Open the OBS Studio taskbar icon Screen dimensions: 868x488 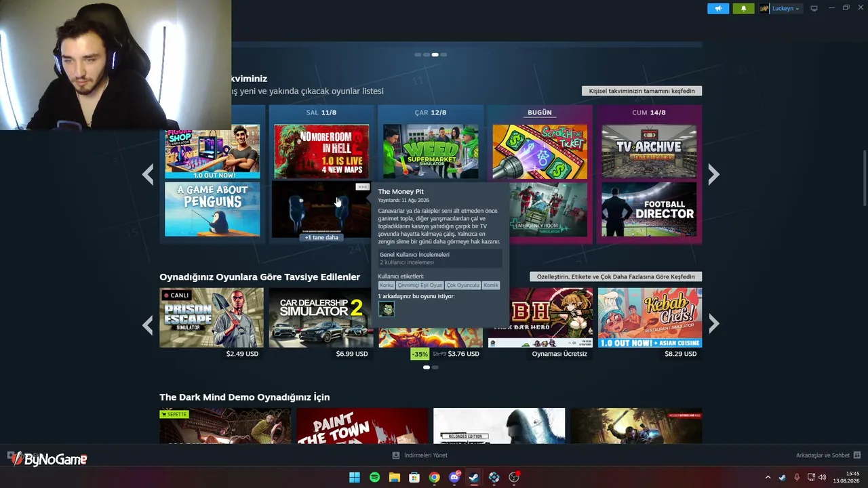(x=514, y=477)
